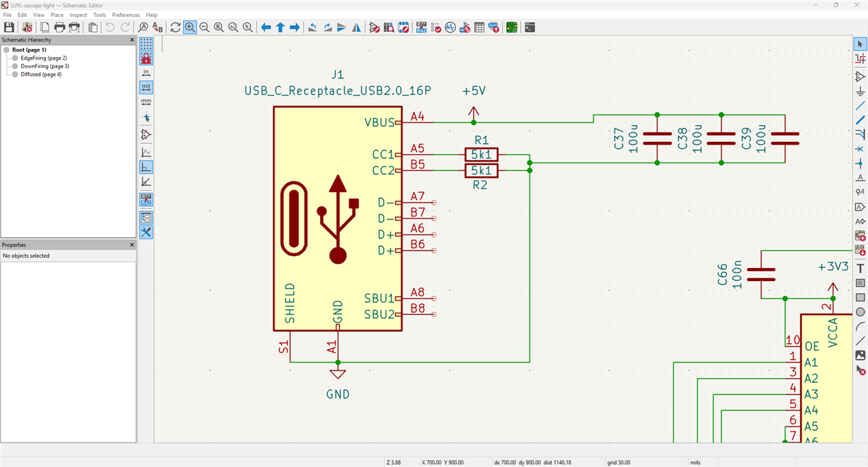Choose the Add Text tool
Viewport: 868px width, 467px height.
pos(861,268)
